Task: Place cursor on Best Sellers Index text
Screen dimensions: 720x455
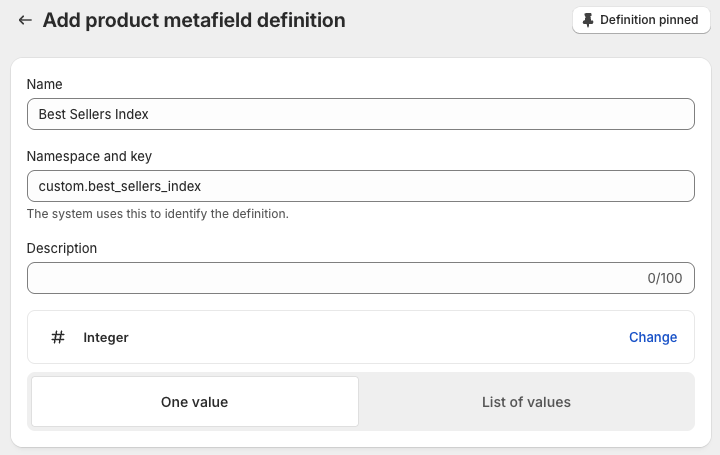Action: tap(93, 114)
